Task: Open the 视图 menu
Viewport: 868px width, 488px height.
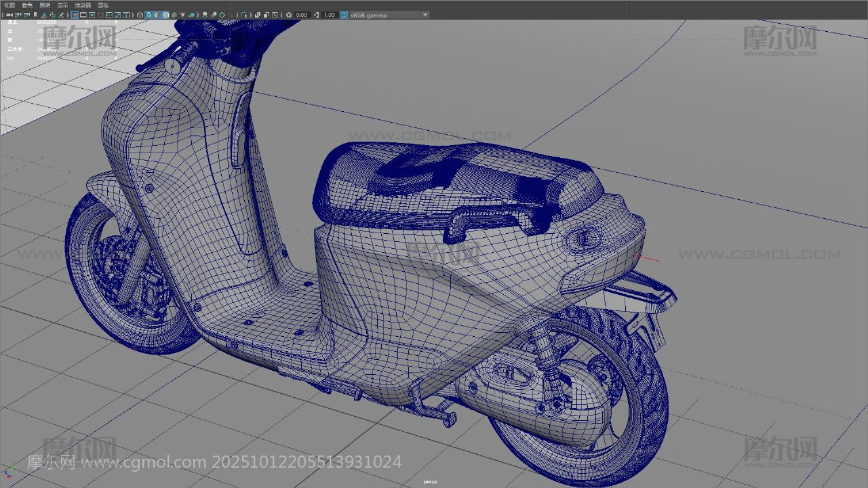Action: 9,5
